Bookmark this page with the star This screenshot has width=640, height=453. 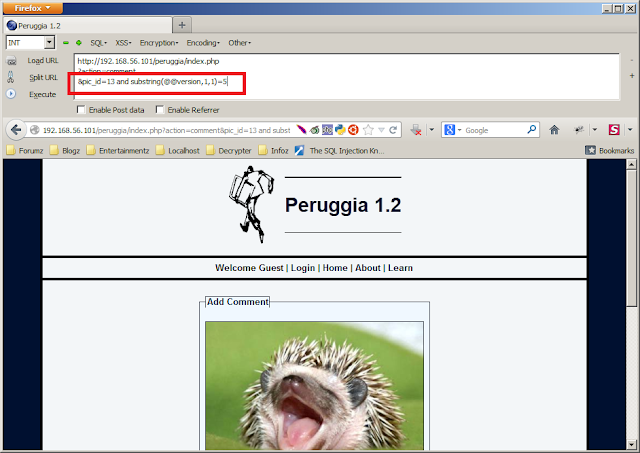pyautogui.click(x=368, y=130)
